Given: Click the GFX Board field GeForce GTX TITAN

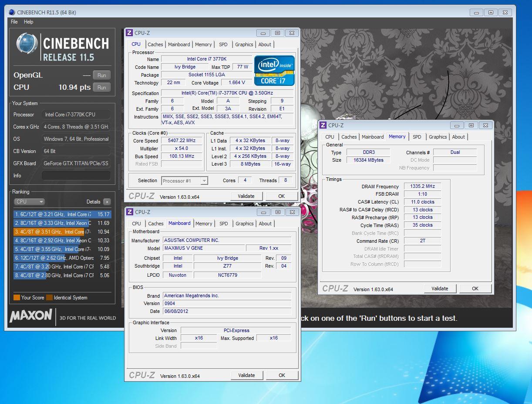Looking at the screenshot, I should 76,163.
